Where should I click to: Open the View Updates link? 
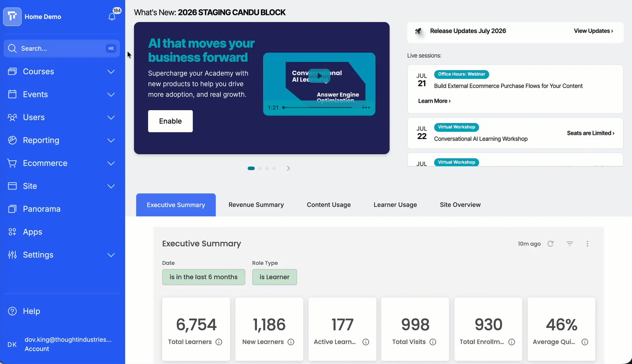[593, 31]
